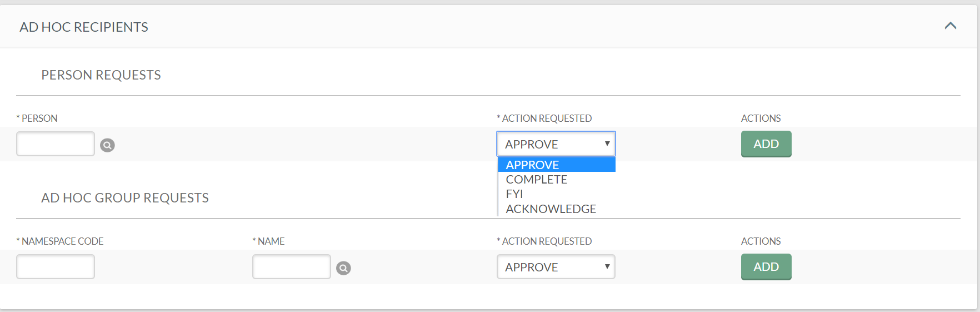Focus the group Name input field
980x312 pixels.
click(292, 267)
